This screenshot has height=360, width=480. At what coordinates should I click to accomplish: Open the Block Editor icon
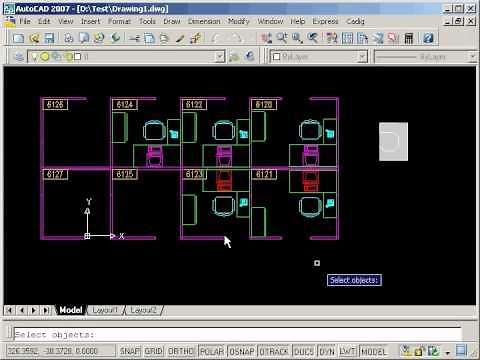click(195, 38)
